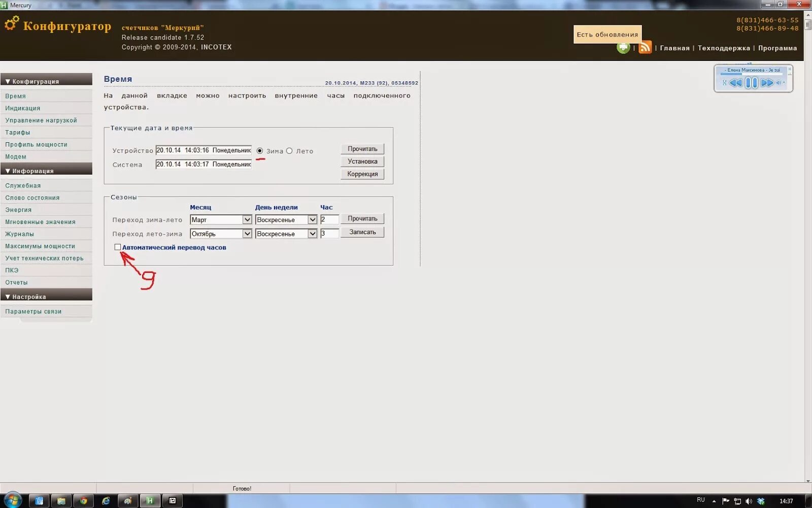Open the Техподдержка link
Viewport: 812px width, 508px height.
(x=724, y=48)
